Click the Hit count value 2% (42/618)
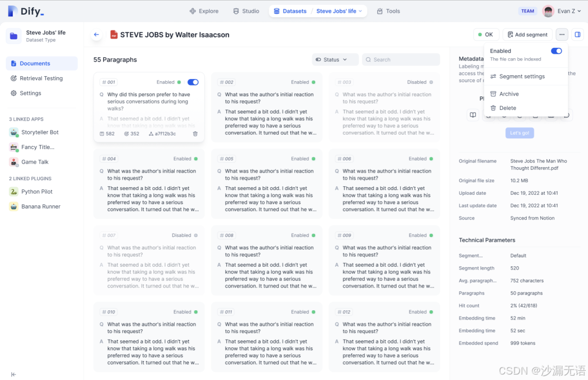Screen dimensions: 588x380 [524, 305]
